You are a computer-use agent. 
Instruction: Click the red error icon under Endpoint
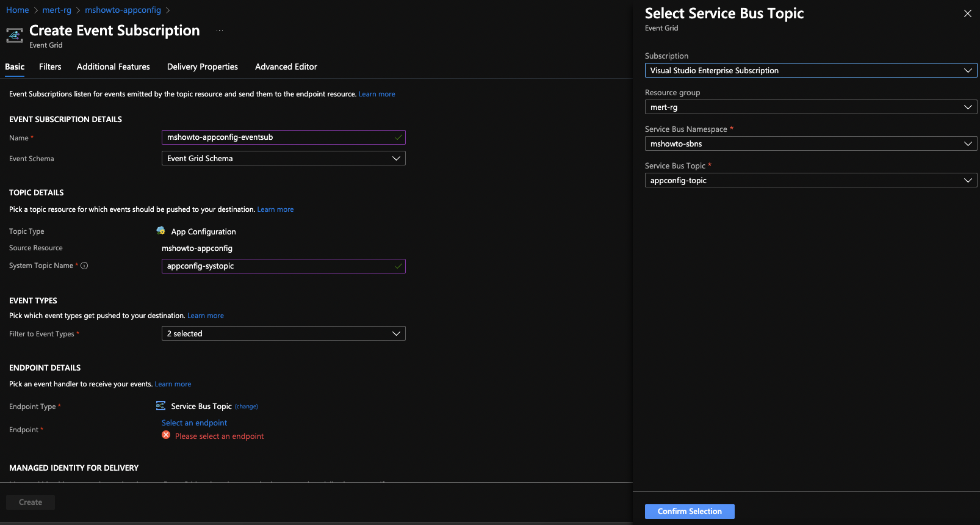tap(166, 435)
